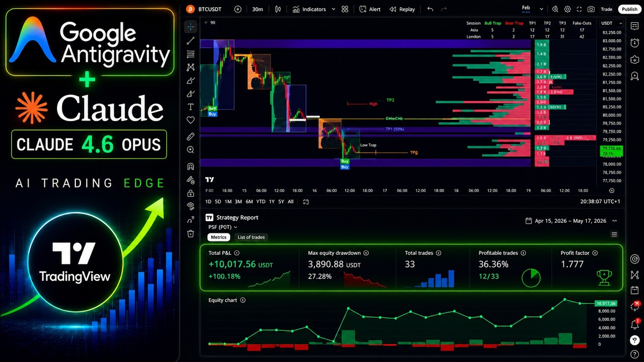Image resolution: width=644 pixels, height=362 pixels.
Task: Open chart settings gear
Action: click(x=568, y=9)
